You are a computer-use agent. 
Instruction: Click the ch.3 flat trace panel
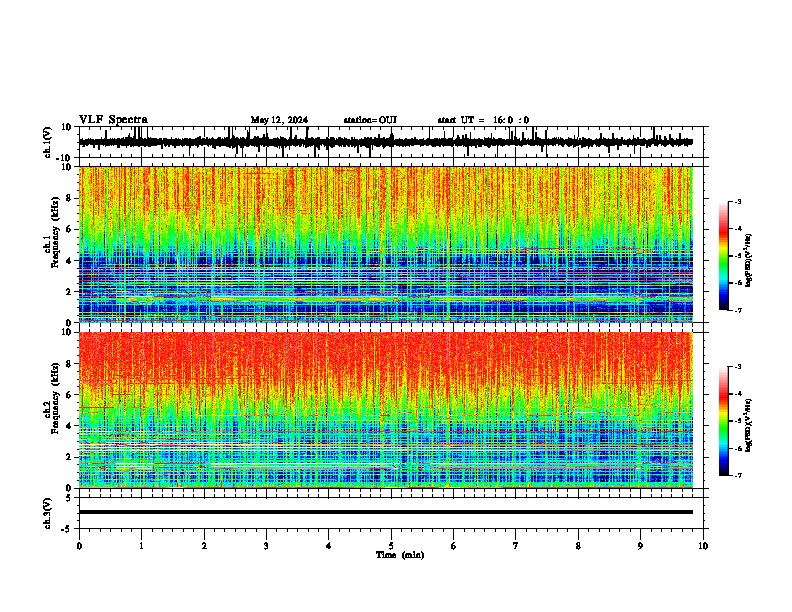click(x=393, y=513)
